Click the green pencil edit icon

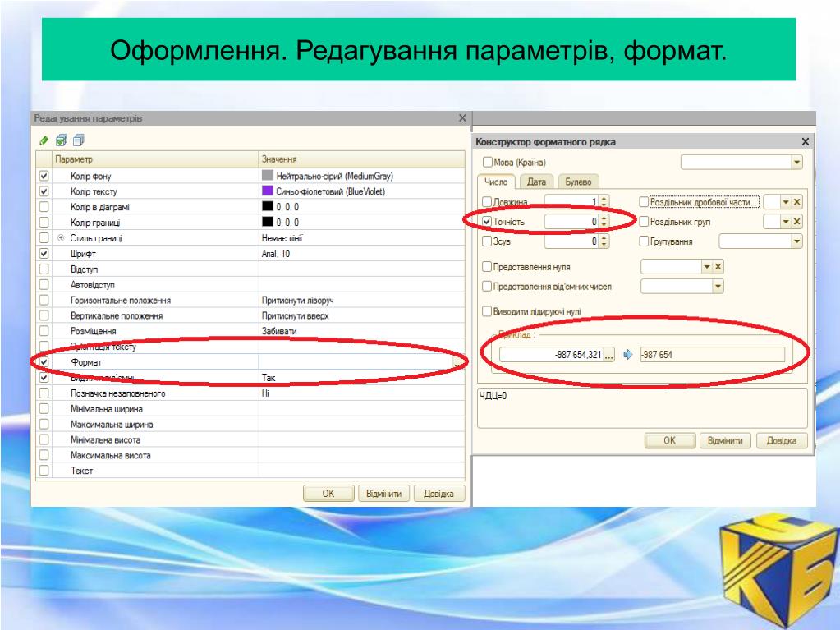click(x=44, y=141)
